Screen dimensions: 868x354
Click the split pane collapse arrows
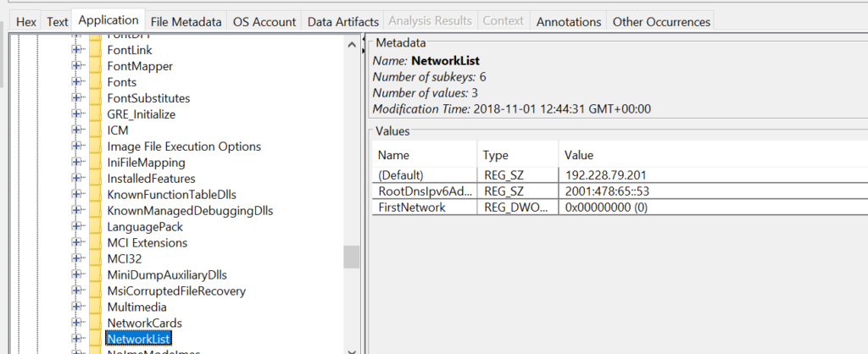pos(364,45)
